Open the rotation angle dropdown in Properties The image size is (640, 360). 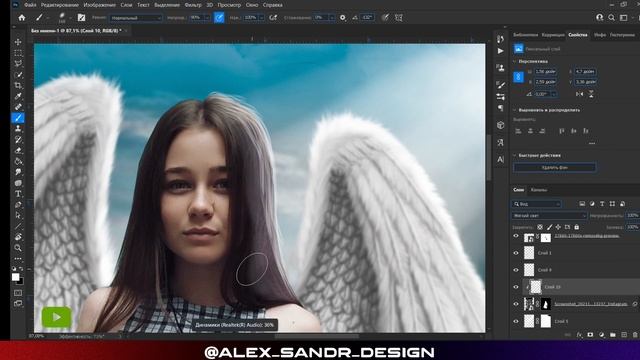tap(554, 94)
